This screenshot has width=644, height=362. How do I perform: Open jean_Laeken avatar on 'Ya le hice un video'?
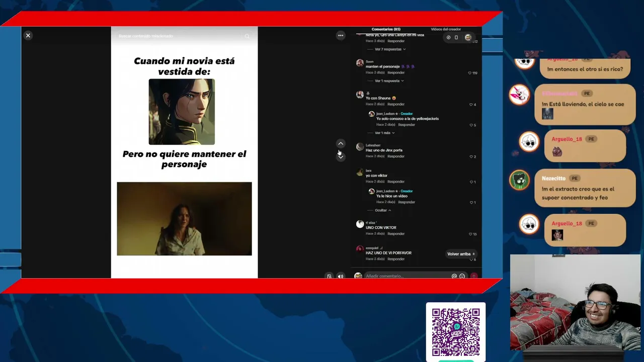pyautogui.click(x=372, y=192)
